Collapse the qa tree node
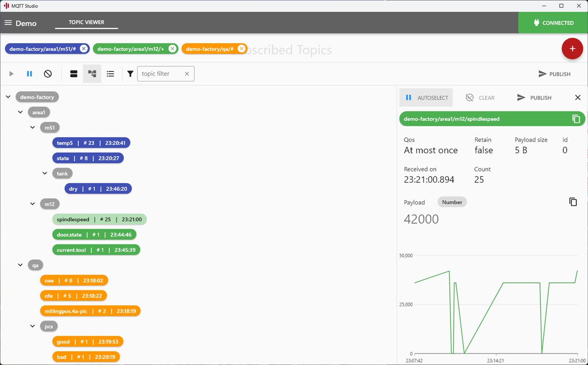This screenshot has width=588, height=365. coord(20,265)
